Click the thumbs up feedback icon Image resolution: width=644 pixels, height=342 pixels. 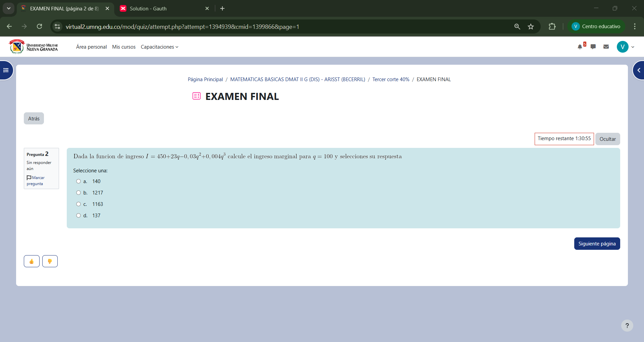[32, 261]
